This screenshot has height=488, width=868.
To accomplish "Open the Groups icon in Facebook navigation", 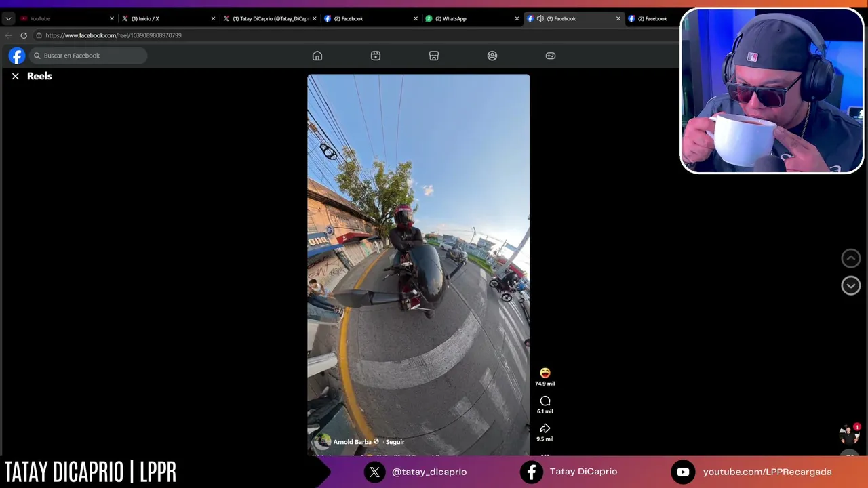I will (x=492, y=56).
